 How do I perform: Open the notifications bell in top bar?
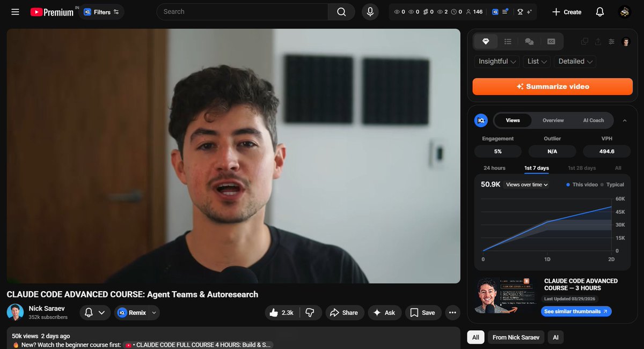(600, 12)
